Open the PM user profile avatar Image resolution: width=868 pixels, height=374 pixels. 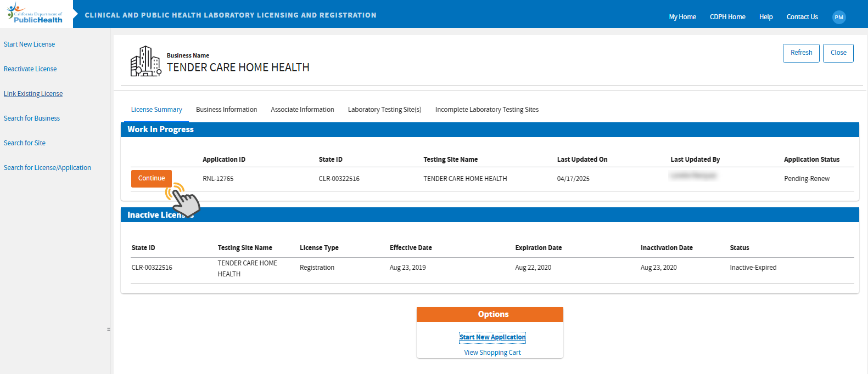(838, 17)
